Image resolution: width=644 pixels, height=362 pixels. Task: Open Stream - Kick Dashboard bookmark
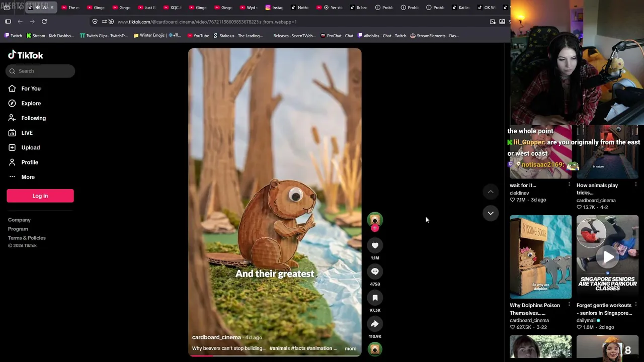(50, 36)
